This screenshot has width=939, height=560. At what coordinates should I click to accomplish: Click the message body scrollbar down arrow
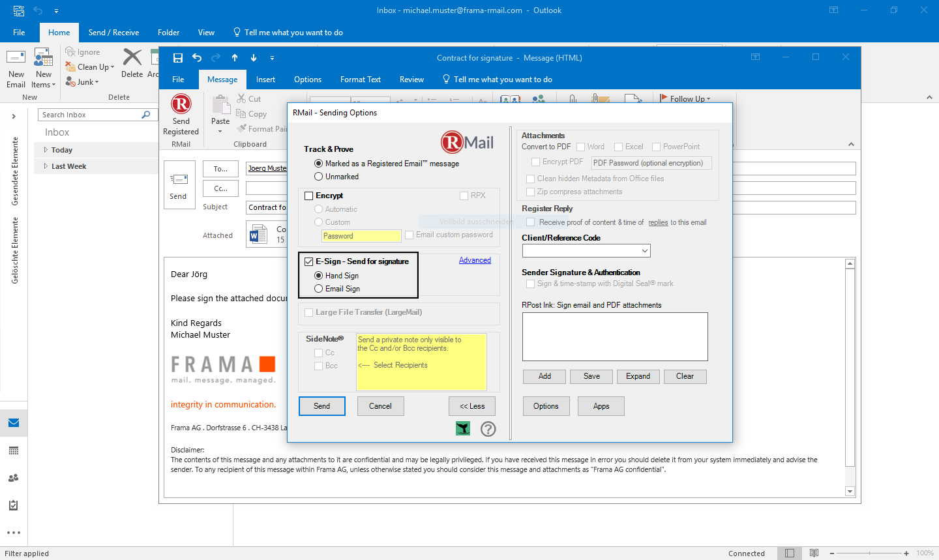pos(850,492)
